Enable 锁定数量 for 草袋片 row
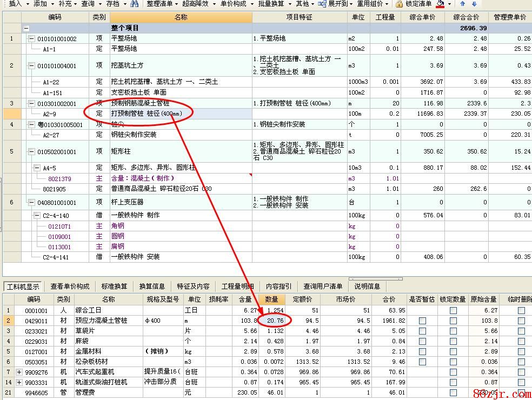The width and height of the screenshot is (532, 400). 453,331
